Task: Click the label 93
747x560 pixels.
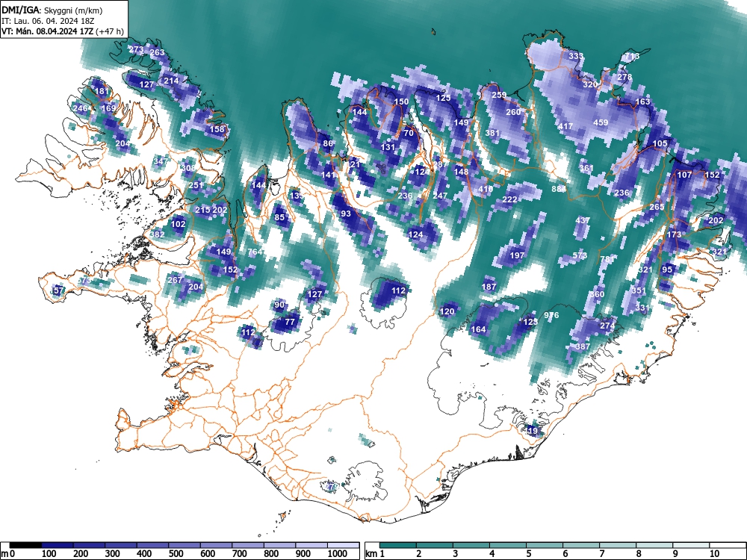Action: click(x=346, y=214)
